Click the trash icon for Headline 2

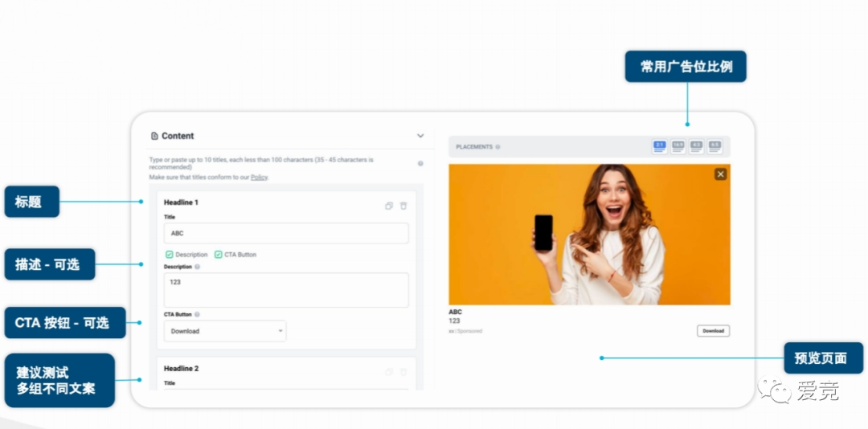point(403,372)
